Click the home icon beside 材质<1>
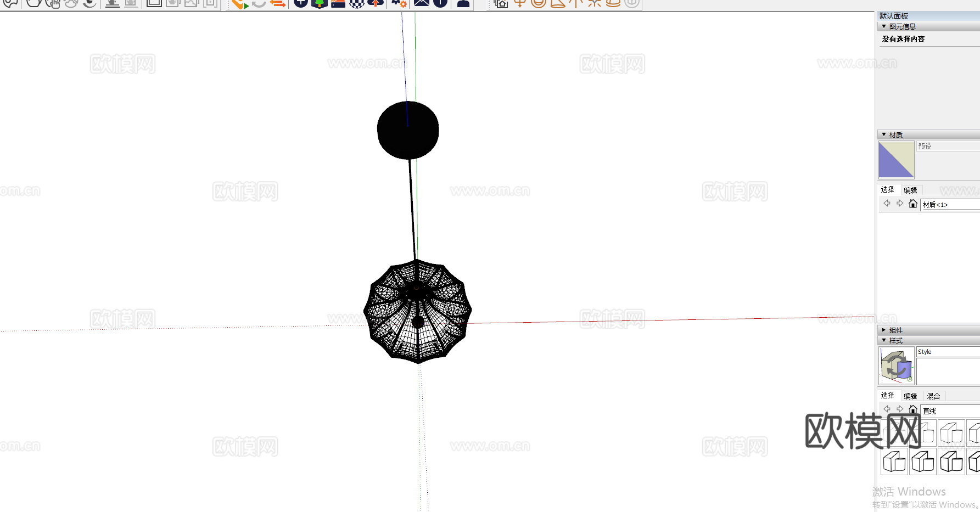This screenshot has height=512, width=980. 912,204
